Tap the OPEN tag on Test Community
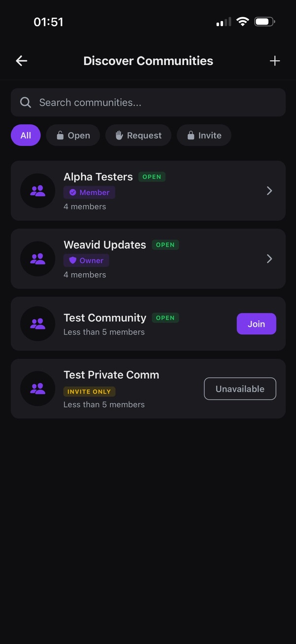This screenshot has height=644, width=296. [165, 318]
